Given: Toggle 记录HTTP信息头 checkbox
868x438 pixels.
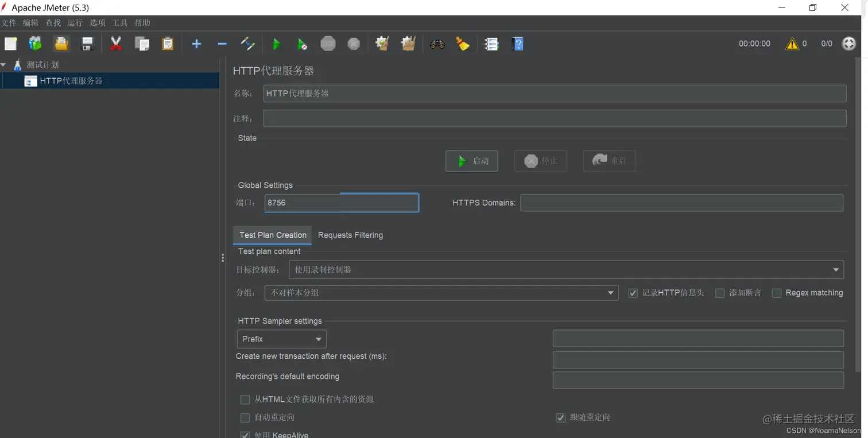Looking at the screenshot, I should [633, 293].
